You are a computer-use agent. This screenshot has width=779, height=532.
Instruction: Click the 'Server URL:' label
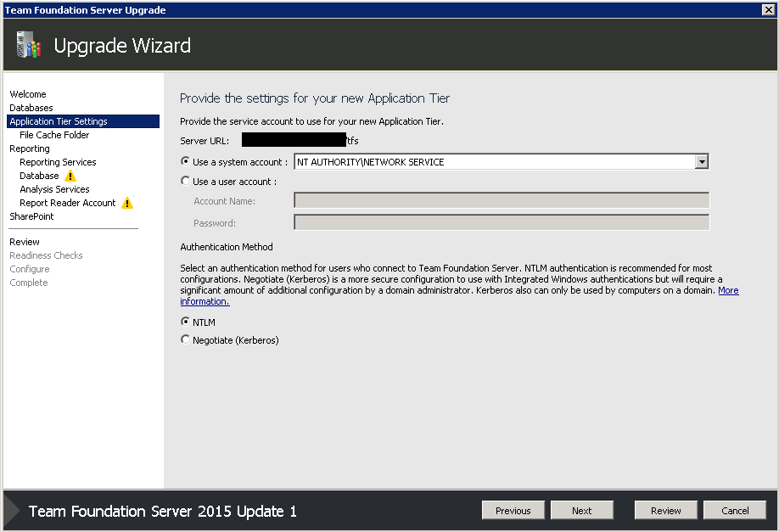click(x=205, y=141)
